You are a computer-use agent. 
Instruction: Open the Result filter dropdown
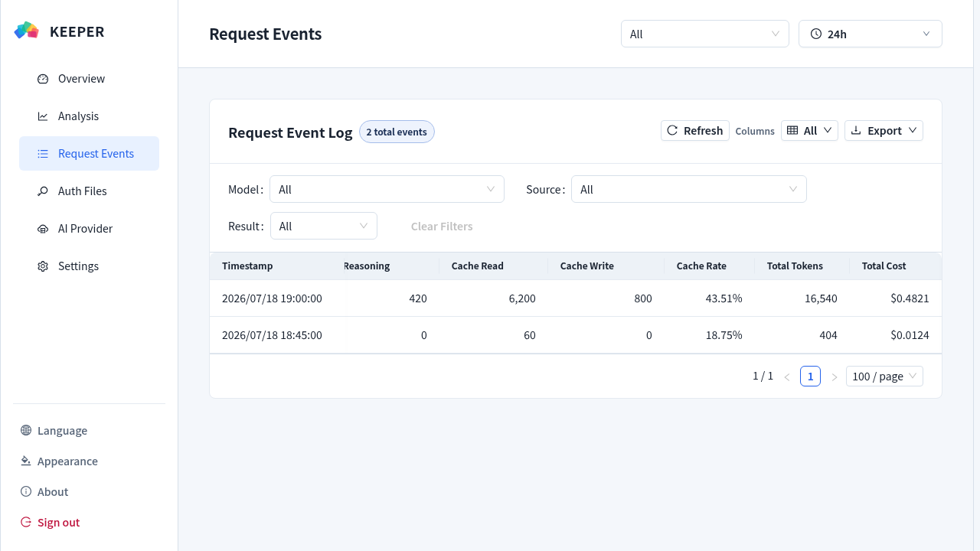point(324,226)
